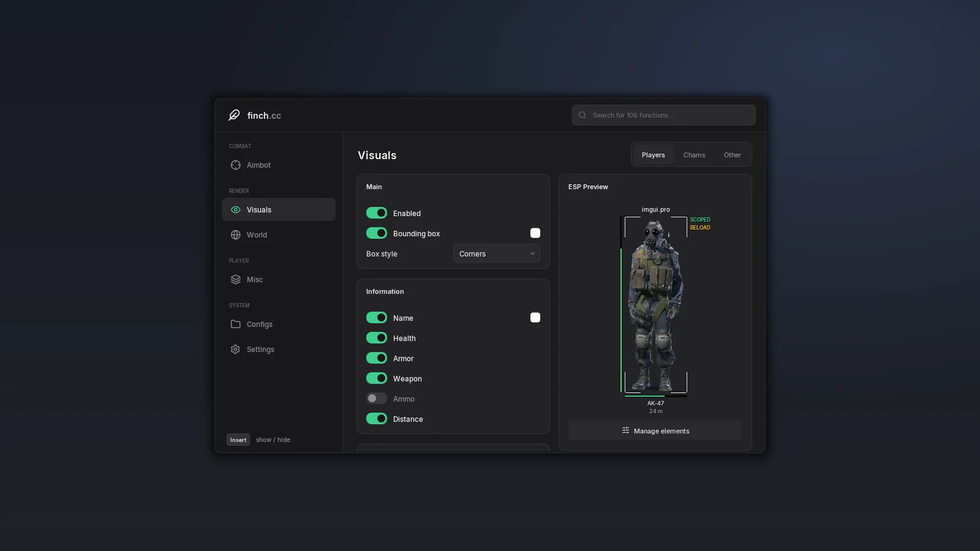Click the 24 m distance label

(655, 411)
